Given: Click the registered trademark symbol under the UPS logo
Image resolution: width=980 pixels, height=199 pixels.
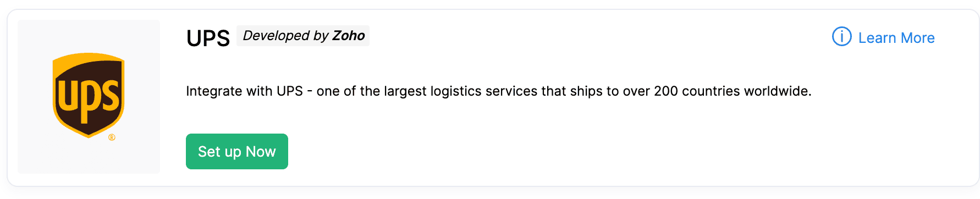Looking at the screenshot, I should [x=112, y=137].
